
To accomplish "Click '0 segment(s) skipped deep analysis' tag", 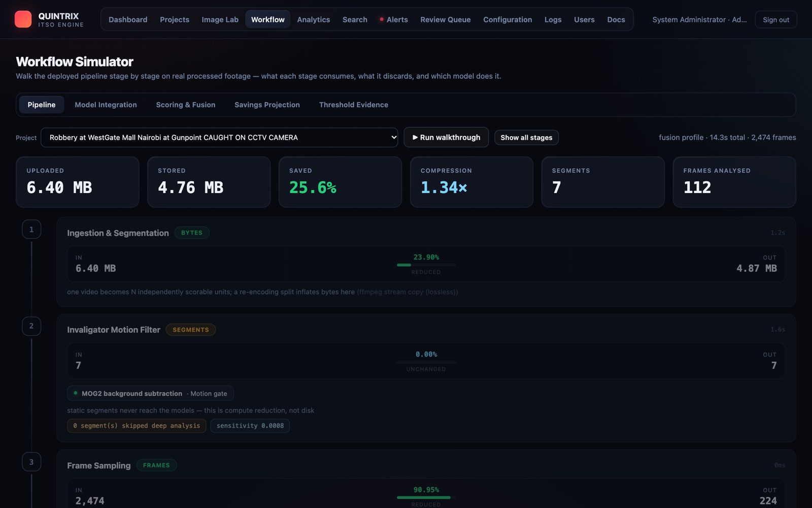I will tap(137, 426).
